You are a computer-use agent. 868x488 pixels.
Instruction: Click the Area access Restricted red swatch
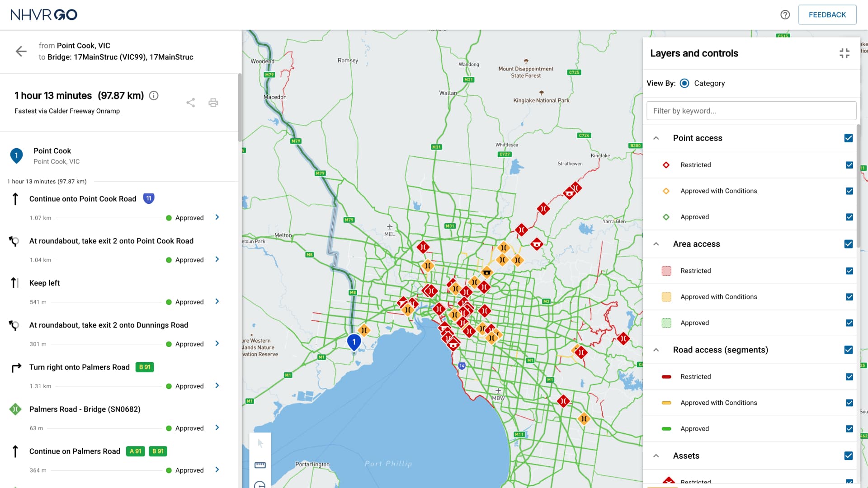666,271
